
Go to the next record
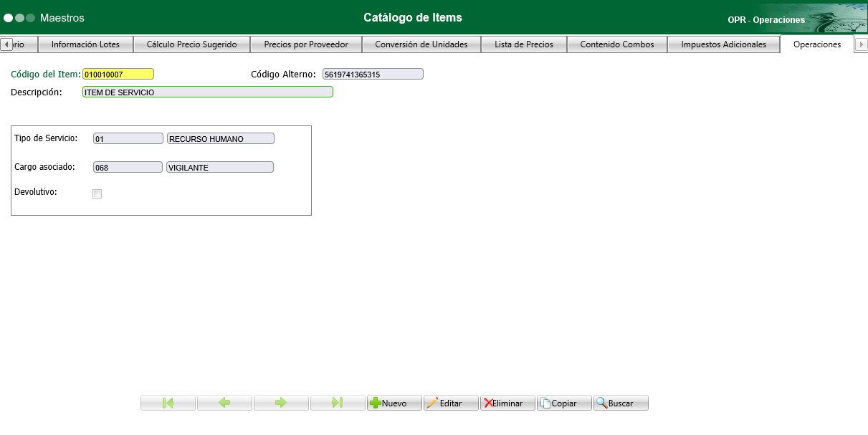[x=281, y=403]
